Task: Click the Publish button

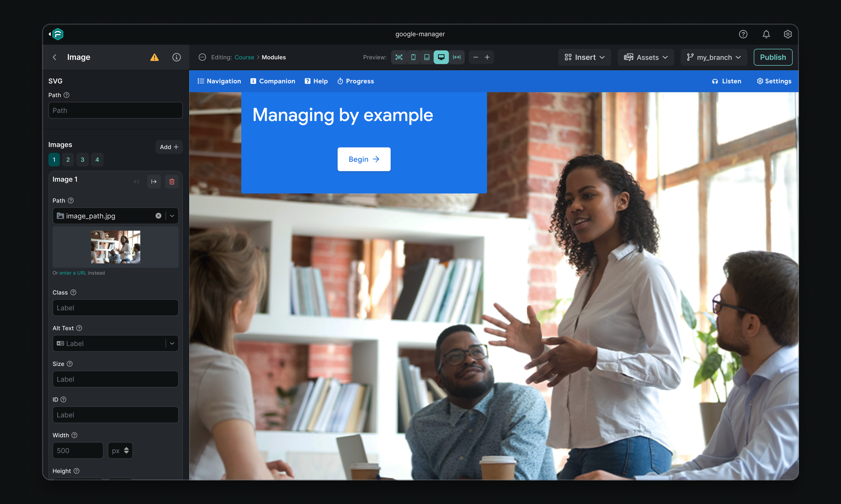Action: [773, 57]
